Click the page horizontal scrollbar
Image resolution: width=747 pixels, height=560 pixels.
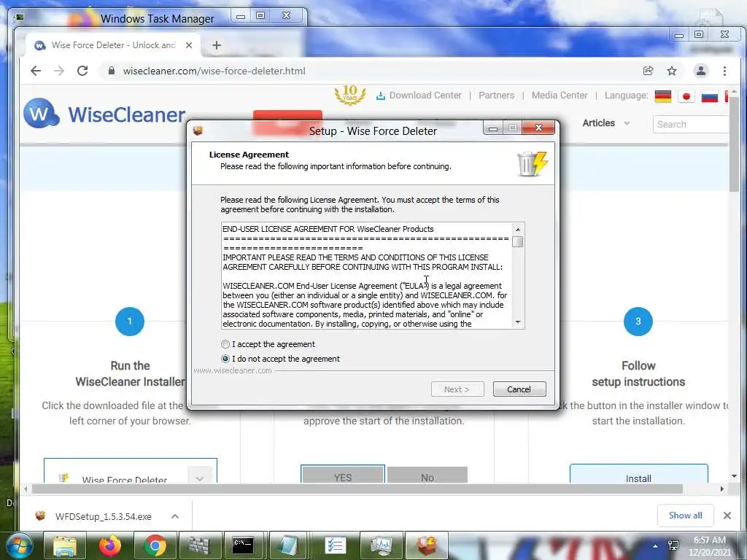[357, 489]
